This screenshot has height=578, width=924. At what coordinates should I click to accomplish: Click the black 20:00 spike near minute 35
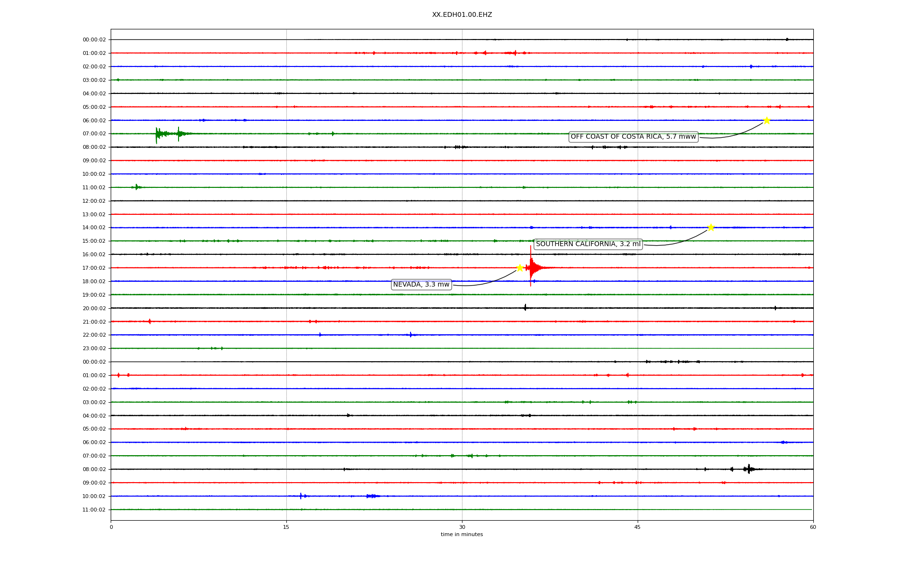[x=525, y=308]
